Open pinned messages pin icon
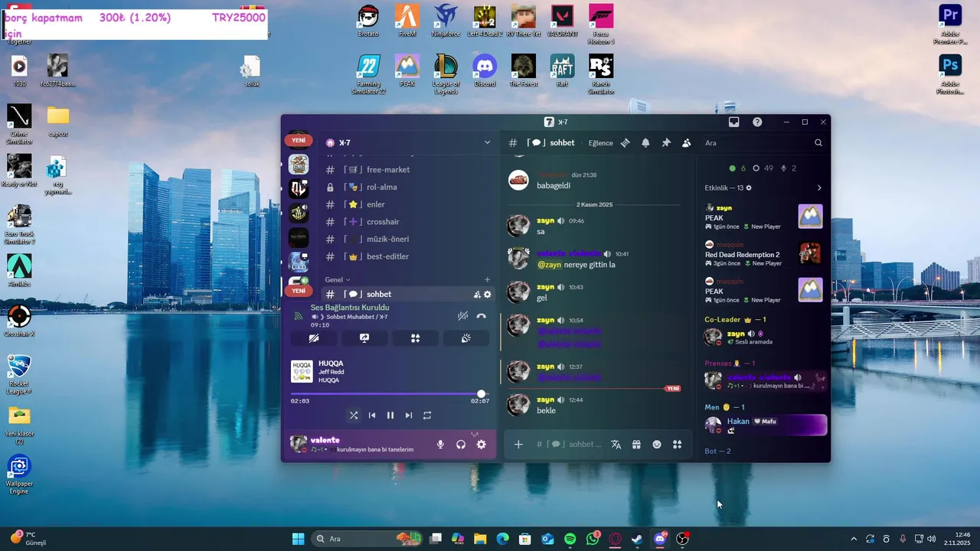The image size is (980, 551). (x=666, y=143)
